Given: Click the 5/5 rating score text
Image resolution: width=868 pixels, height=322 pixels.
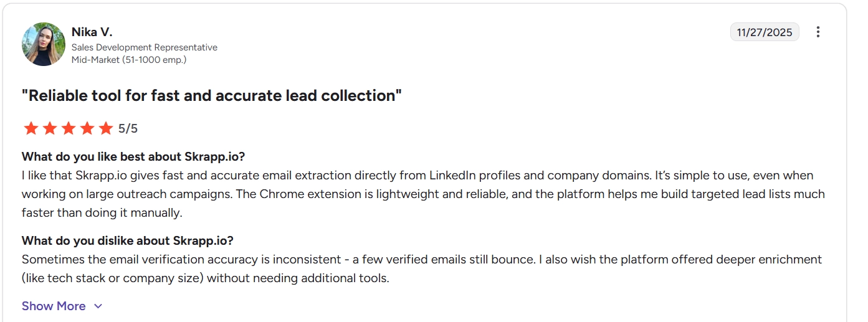Looking at the screenshot, I should (x=128, y=129).
